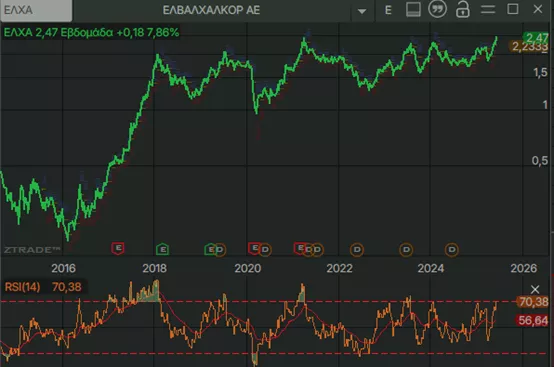
Task: Open the hamburger menu icon
Action: coord(488,10)
